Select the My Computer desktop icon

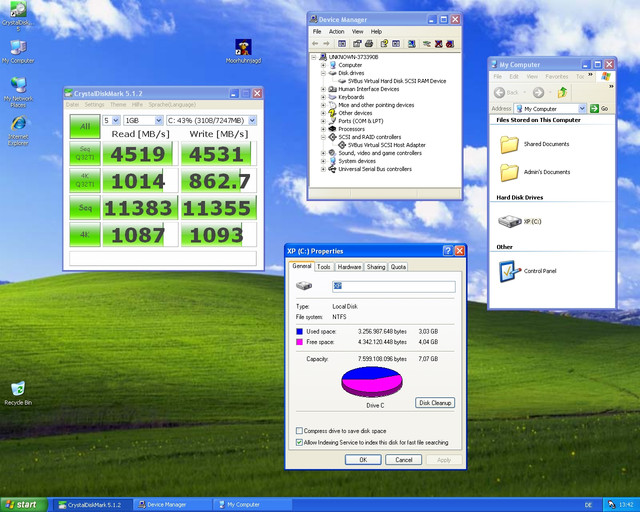tap(18, 48)
